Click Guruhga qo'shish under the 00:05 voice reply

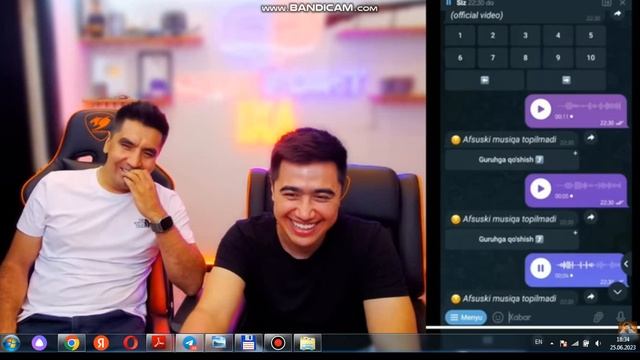511,239
